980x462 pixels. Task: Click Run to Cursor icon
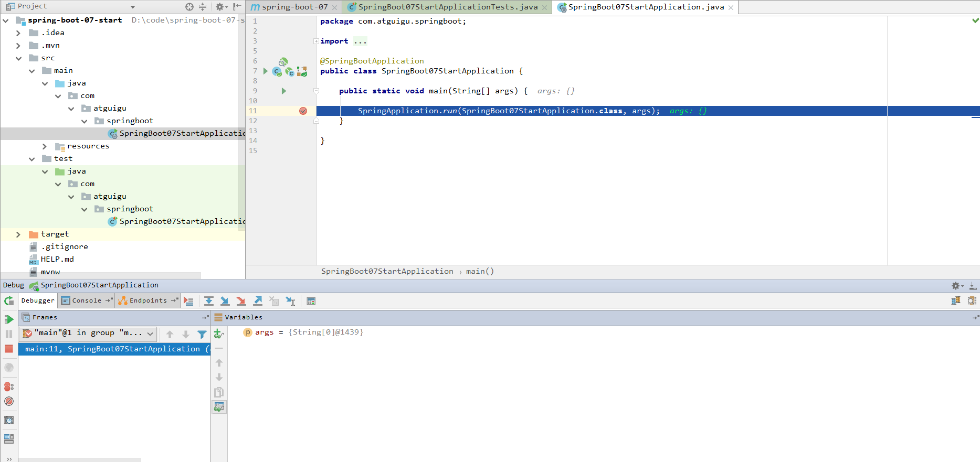tap(290, 301)
